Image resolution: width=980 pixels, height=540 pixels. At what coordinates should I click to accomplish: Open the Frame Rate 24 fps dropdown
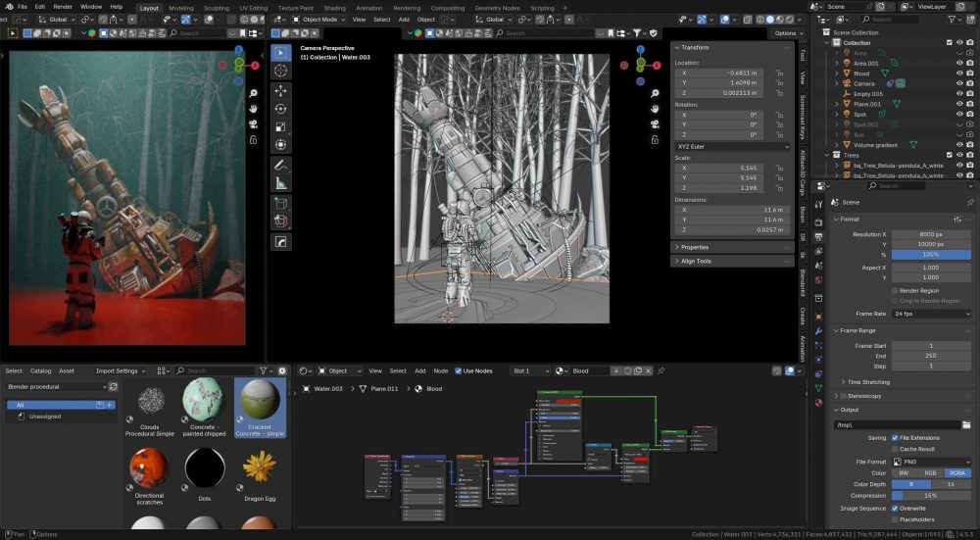click(931, 314)
